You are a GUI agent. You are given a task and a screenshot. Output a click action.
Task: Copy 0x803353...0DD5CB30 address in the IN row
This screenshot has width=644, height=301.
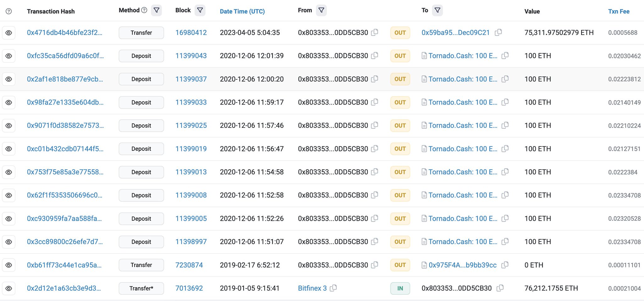[x=500, y=288]
